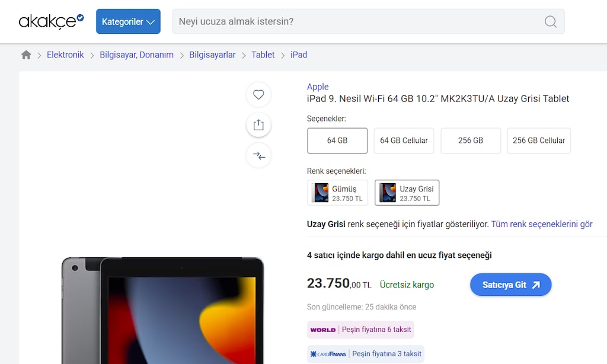The image size is (607, 364).
Task: Click the product title text
Action: tap(438, 99)
